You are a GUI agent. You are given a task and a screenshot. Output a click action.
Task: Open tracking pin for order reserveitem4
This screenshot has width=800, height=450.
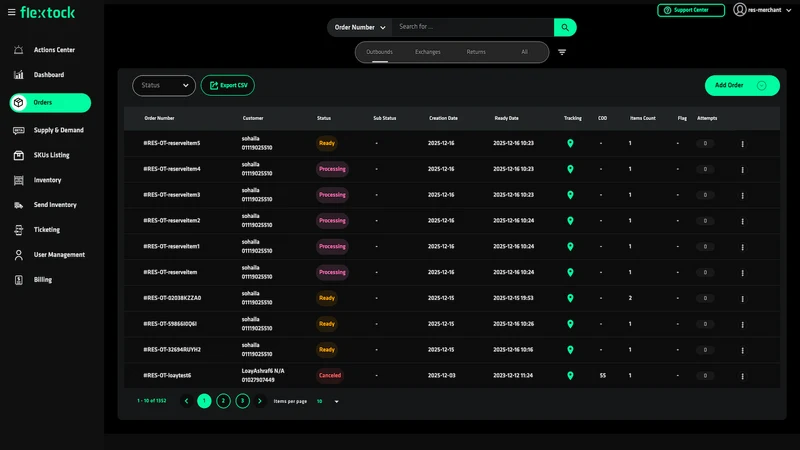[570, 169]
